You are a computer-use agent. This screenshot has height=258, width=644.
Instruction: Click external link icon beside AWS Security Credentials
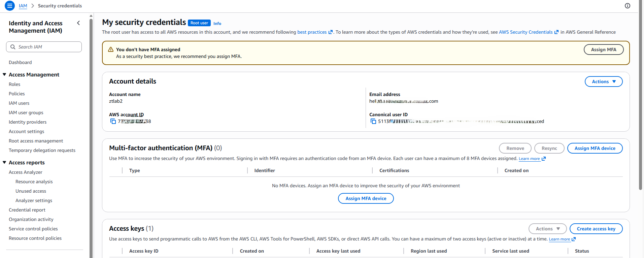click(x=556, y=32)
